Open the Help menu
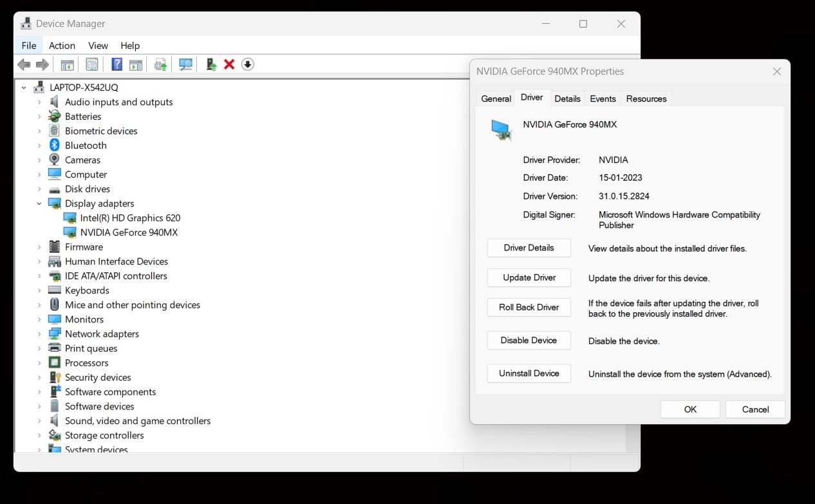Screen dimensions: 815x504 pyautogui.click(x=130, y=46)
